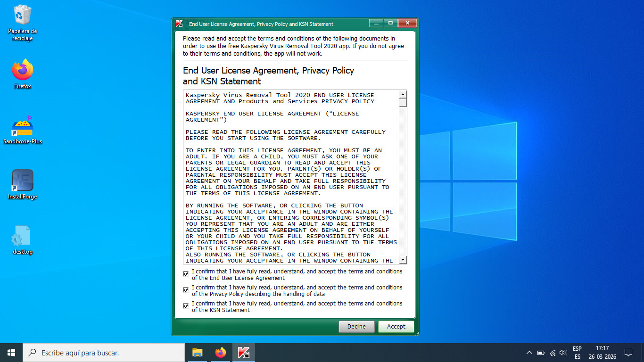
Task: Click the Firefox icon in the taskbar
Action: coord(220,353)
